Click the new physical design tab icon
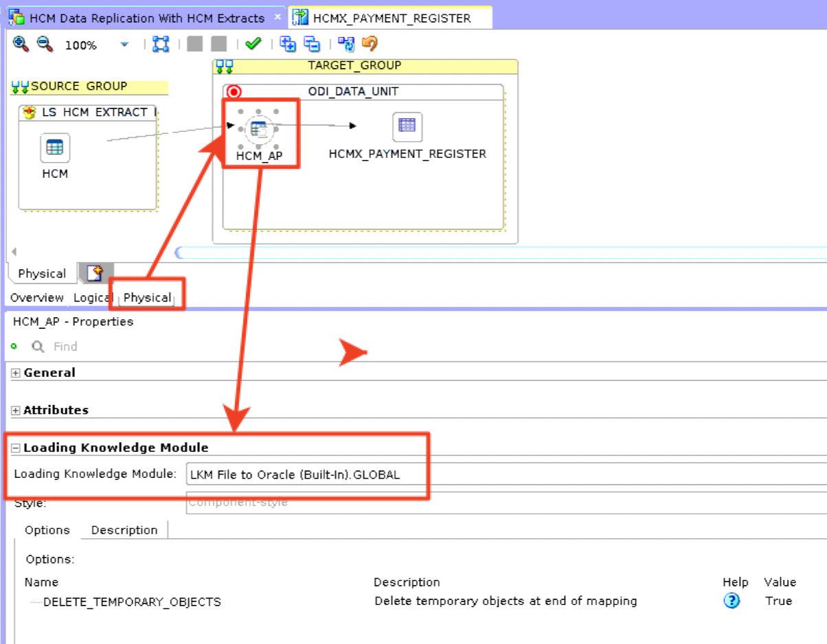The width and height of the screenshot is (827, 644). click(x=95, y=273)
